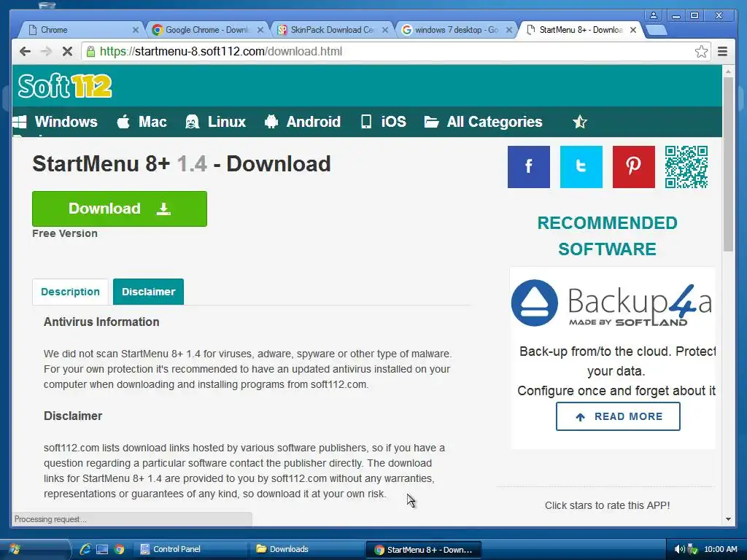The height and width of the screenshot is (560, 747).
Task: Click the vertical scrollbar thumb
Action: point(729,164)
